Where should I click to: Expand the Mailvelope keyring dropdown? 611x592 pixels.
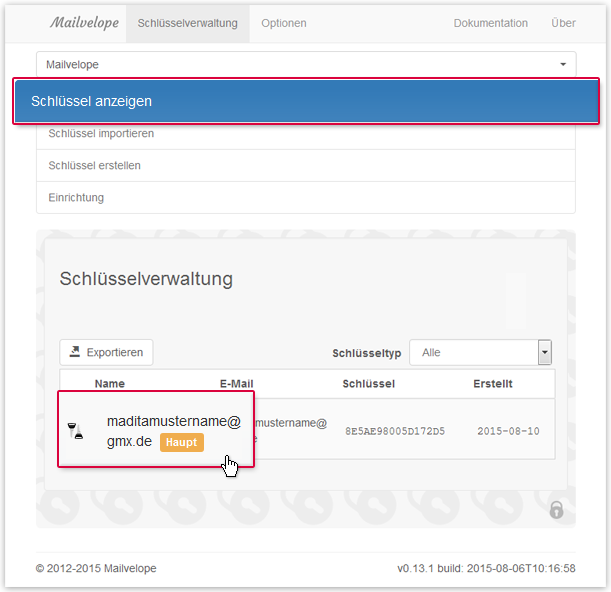pos(306,64)
